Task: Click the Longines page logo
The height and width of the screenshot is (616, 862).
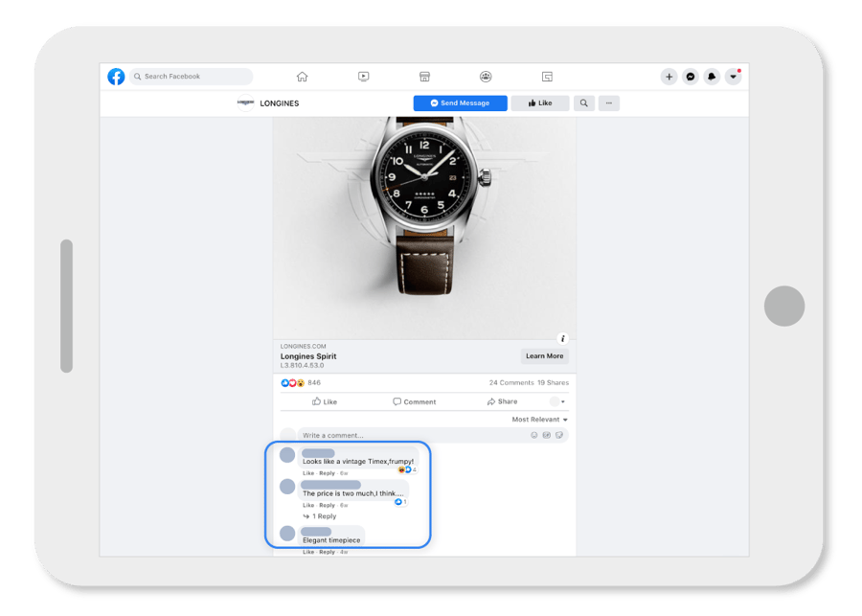Action: pos(245,103)
